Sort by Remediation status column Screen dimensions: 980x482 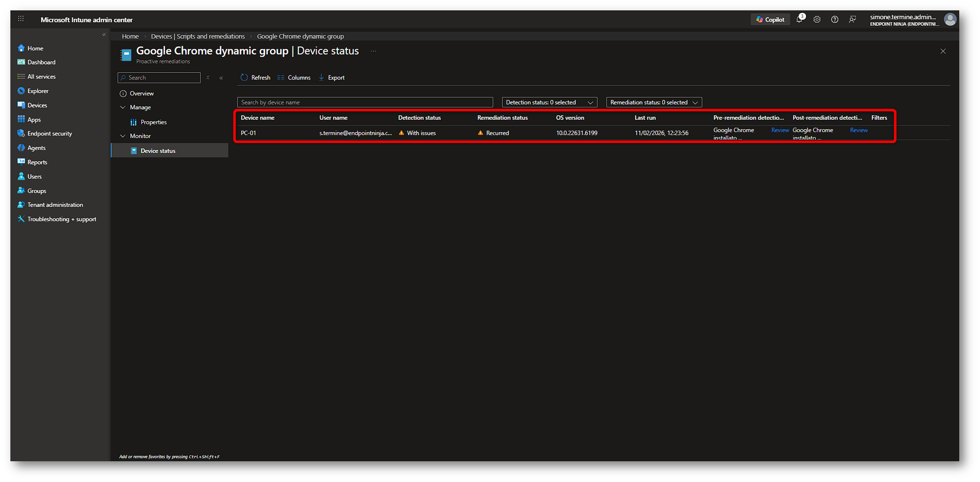(502, 118)
